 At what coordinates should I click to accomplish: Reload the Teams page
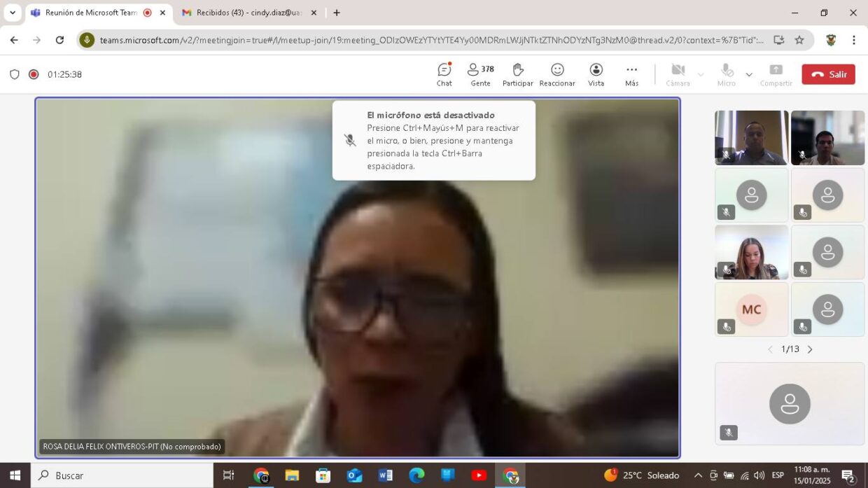(x=60, y=40)
